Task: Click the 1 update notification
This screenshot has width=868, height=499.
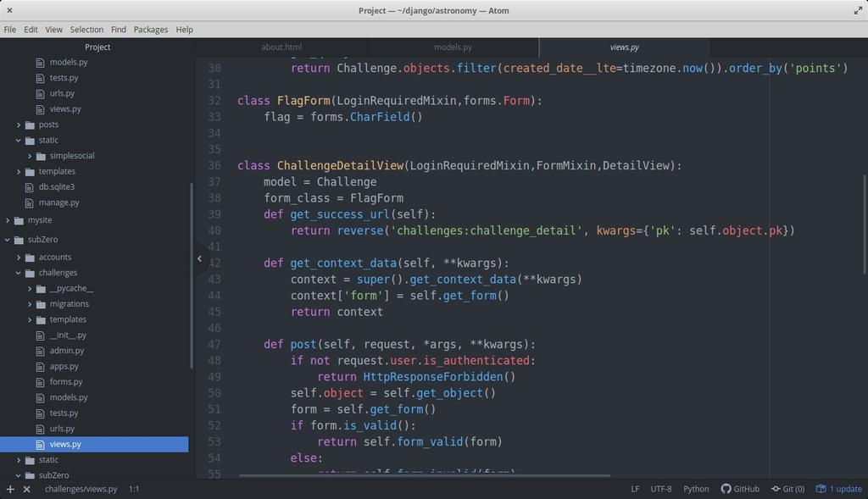Action: click(839, 489)
